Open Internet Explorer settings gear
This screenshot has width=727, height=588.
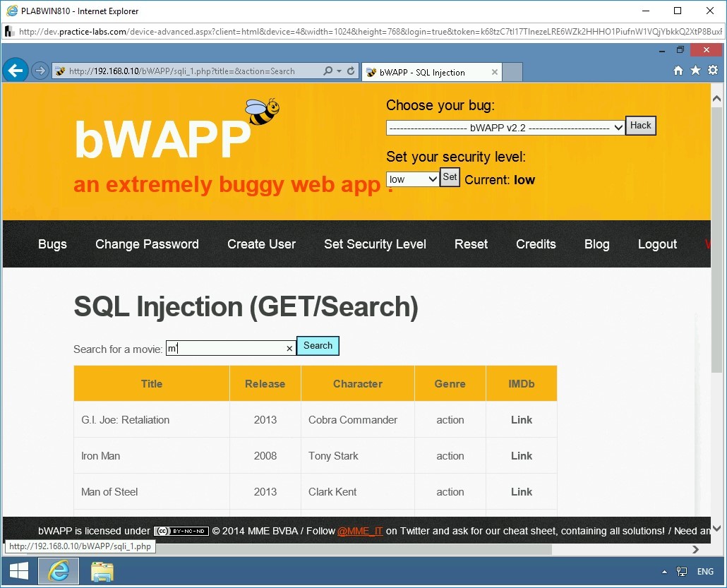coord(713,71)
